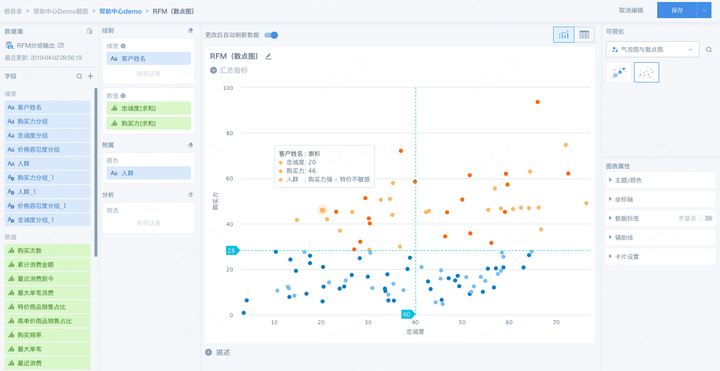This screenshot has height=371, width=720.
Task: Toggle auto-refresh data switch
Action: tap(271, 35)
